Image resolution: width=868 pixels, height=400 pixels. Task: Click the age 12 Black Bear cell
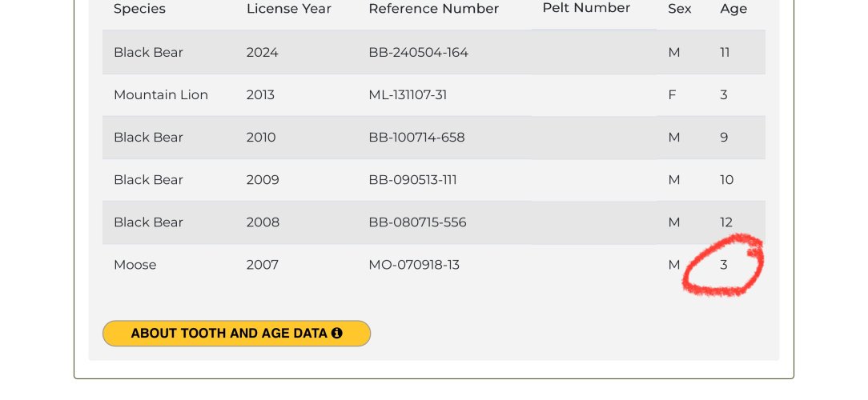click(726, 222)
